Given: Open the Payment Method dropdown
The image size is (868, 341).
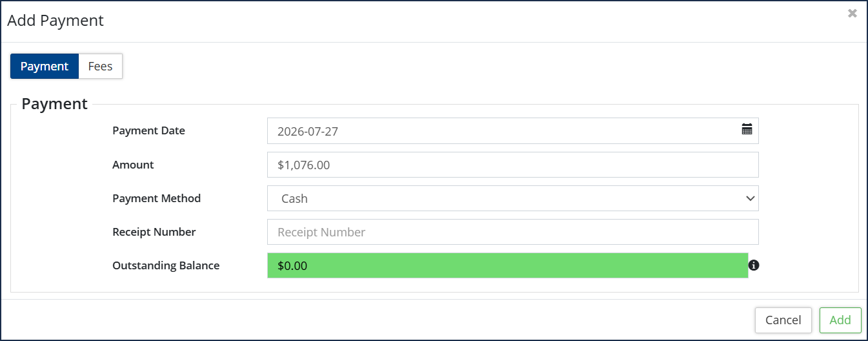Looking at the screenshot, I should [x=513, y=198].
